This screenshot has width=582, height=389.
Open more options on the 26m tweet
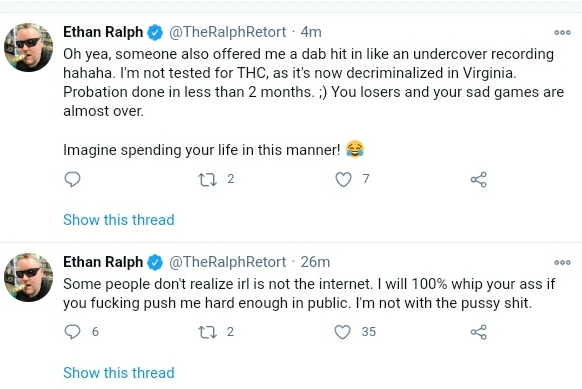coord(562,262)
